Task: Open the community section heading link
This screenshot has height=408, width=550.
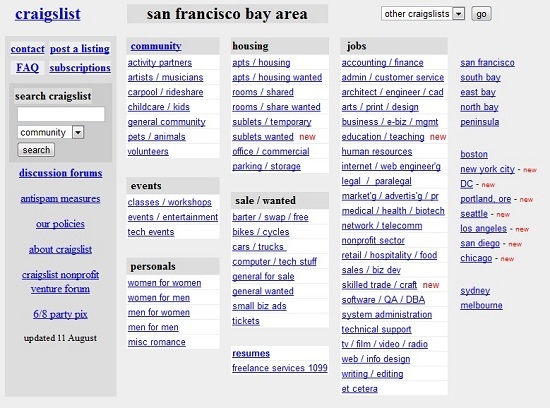Action: [156, 46]
